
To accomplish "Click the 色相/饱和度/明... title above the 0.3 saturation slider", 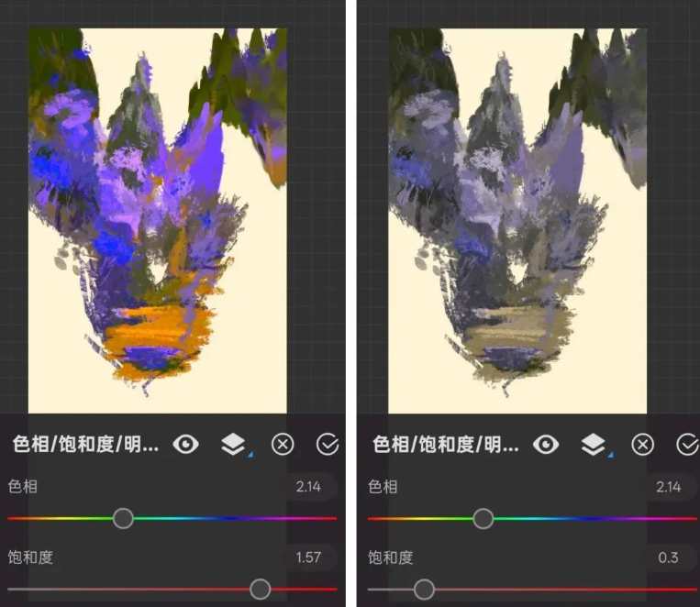I will point(445,445).
